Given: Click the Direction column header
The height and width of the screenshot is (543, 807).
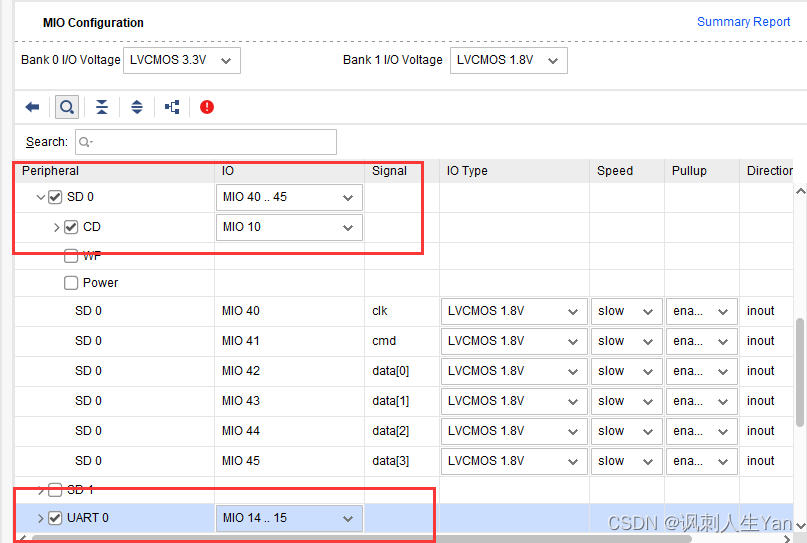Looking at the screenshot, I should (767, 171).
